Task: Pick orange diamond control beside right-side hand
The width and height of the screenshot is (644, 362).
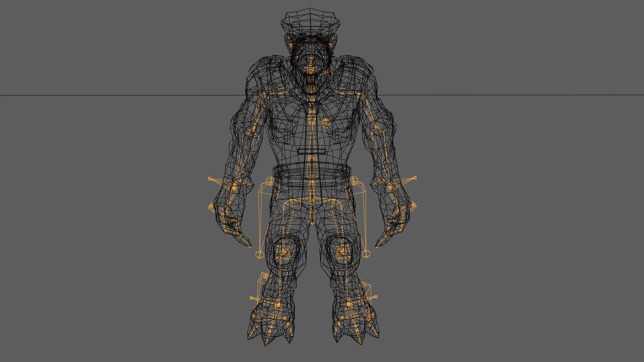Action: (x=414, y=205)
